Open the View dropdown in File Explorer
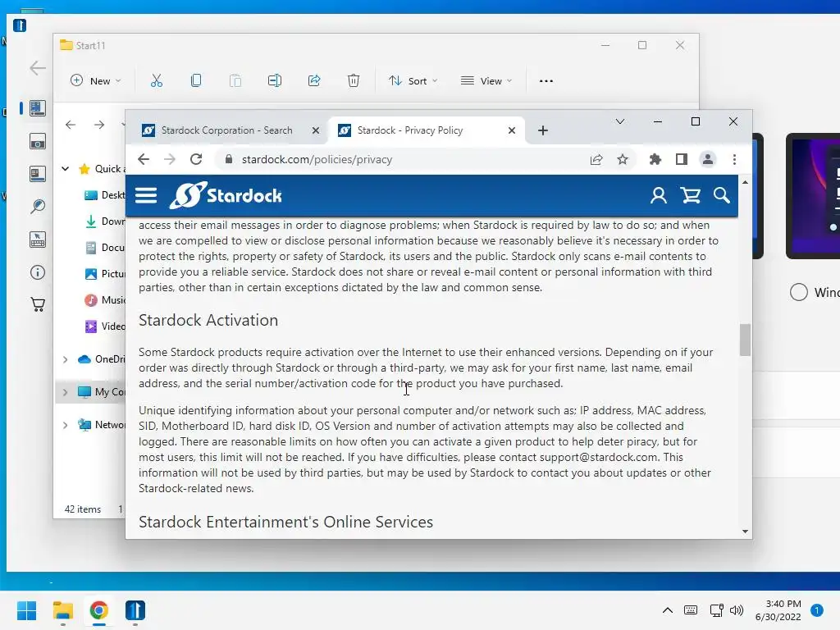This screenshot has width=840, height=630. [x=486, y=81]
